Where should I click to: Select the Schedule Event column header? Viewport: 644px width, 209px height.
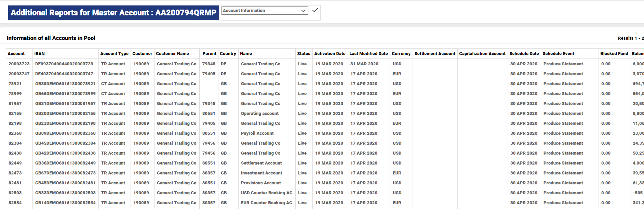tap(558, 54)
